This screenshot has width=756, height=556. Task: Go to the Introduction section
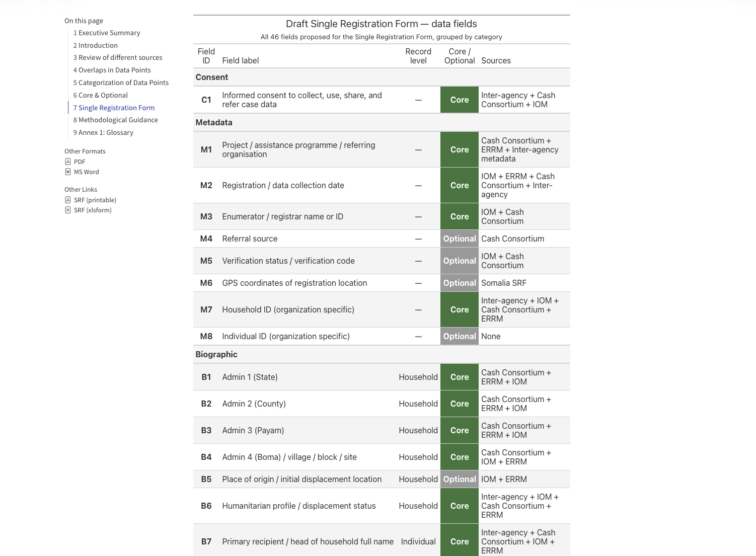[96, 45]
